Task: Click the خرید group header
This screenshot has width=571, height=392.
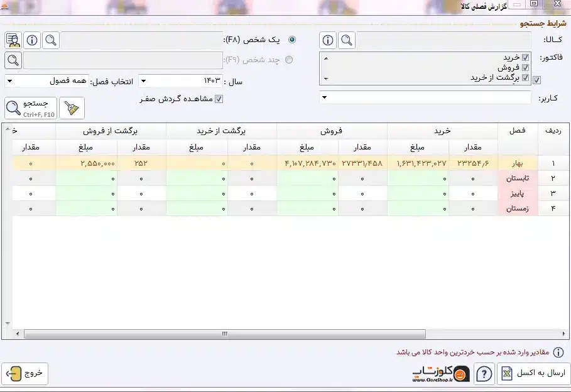Action: click(x=442, y=131)
